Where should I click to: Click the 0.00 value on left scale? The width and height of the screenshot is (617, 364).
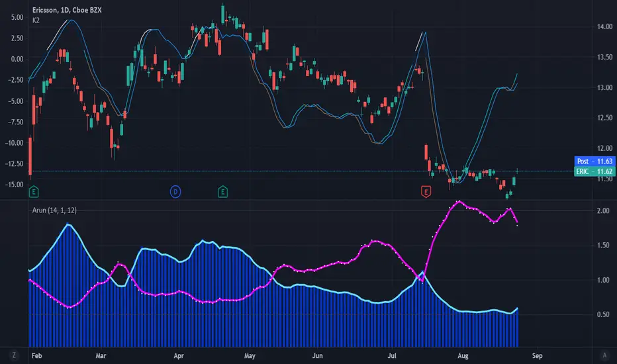(x=17, y=59)
